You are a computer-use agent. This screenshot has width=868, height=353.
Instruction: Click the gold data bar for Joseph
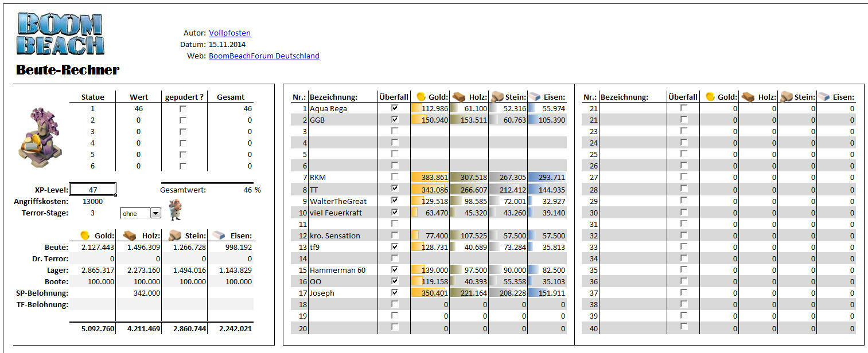click(x=430, y=293)
